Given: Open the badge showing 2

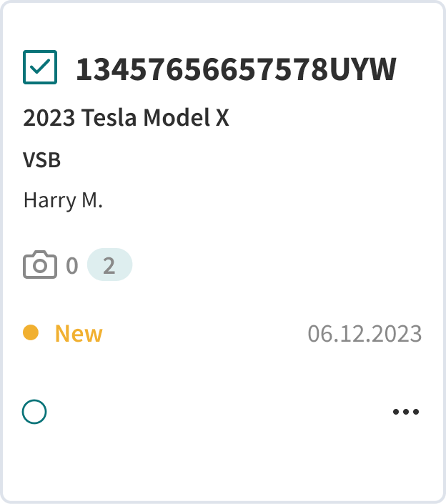Looking at the screenshot, I should (x=109, y=265).
